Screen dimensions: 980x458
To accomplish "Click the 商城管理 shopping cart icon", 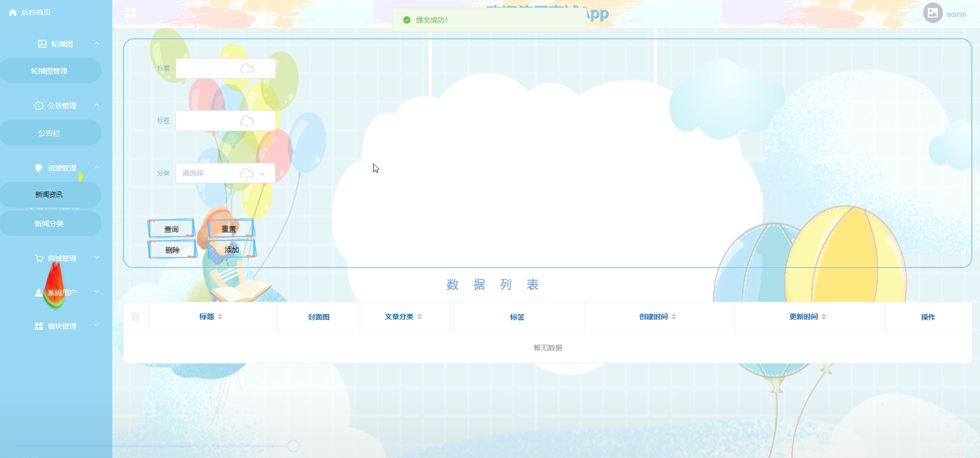I will coord(39,258).
